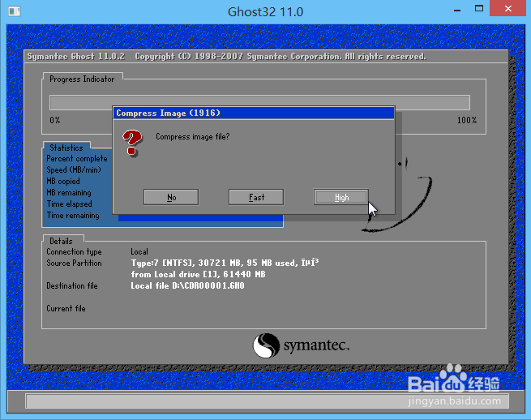The image size is (531, 420).
Task: Click 'Local file D:\CDR00001.GHO' value
Action: (187, 286)
